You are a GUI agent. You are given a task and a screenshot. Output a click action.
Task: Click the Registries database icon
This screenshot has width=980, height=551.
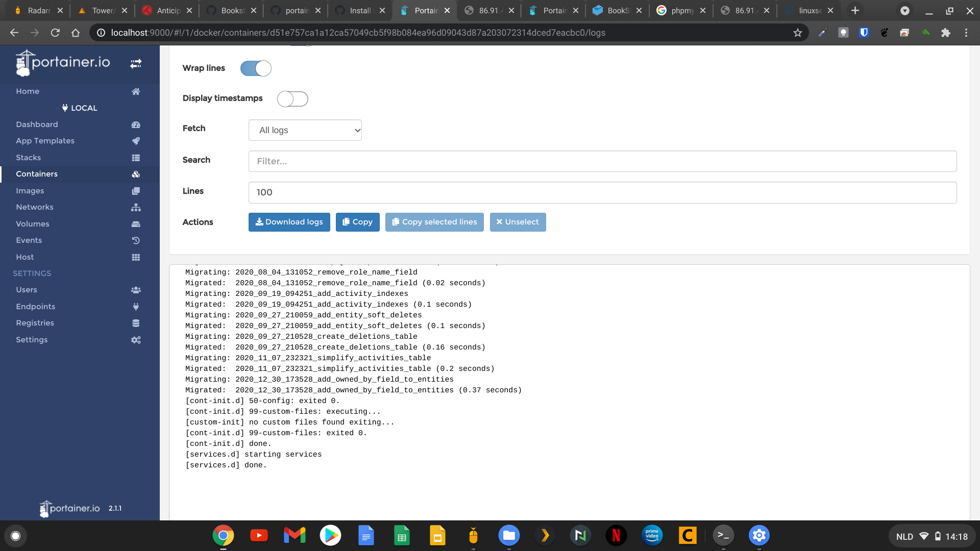coord(136,323)
